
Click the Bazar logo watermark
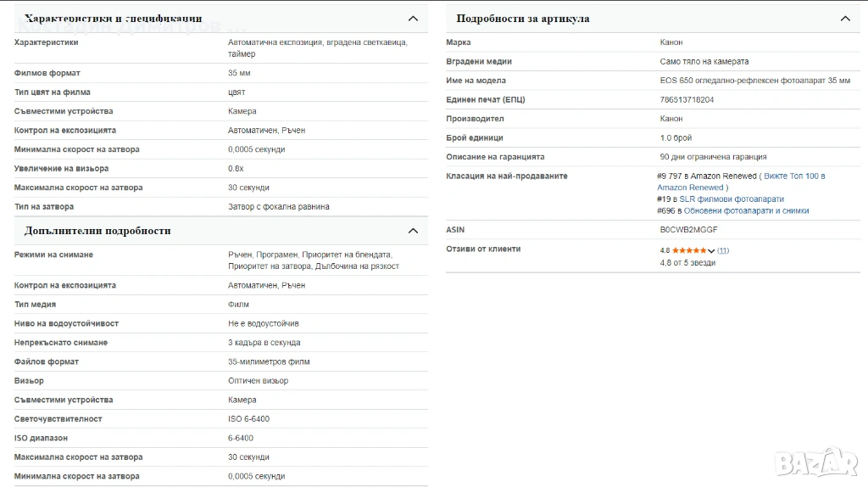point(817,462)
